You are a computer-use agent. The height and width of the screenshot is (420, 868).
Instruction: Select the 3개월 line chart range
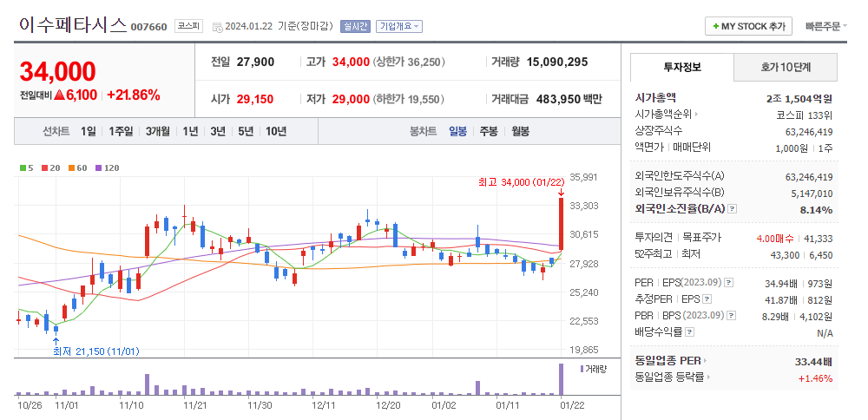click(158, 132)
